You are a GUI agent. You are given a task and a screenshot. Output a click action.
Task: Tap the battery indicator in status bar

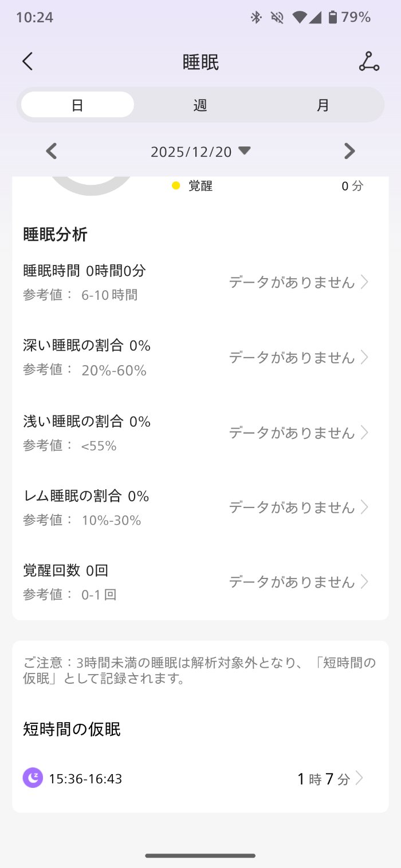tap(333, 18)
